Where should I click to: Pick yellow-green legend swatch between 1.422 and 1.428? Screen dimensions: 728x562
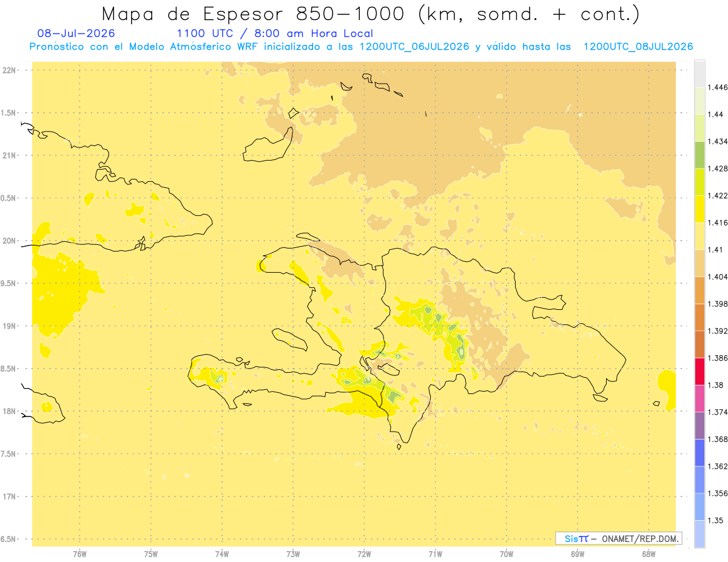pos(699,182)
